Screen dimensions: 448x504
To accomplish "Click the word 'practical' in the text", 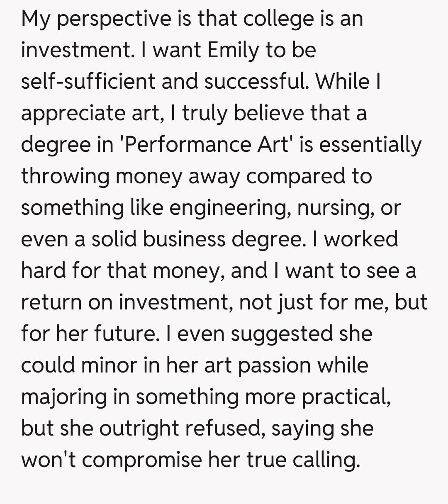I will click(346, 397).
